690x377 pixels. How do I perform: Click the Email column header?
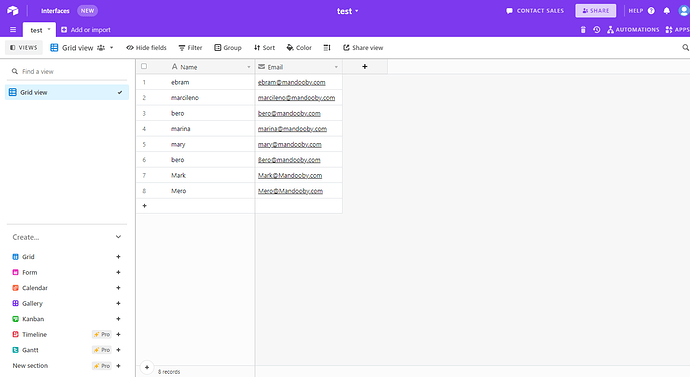click(299, 67)
